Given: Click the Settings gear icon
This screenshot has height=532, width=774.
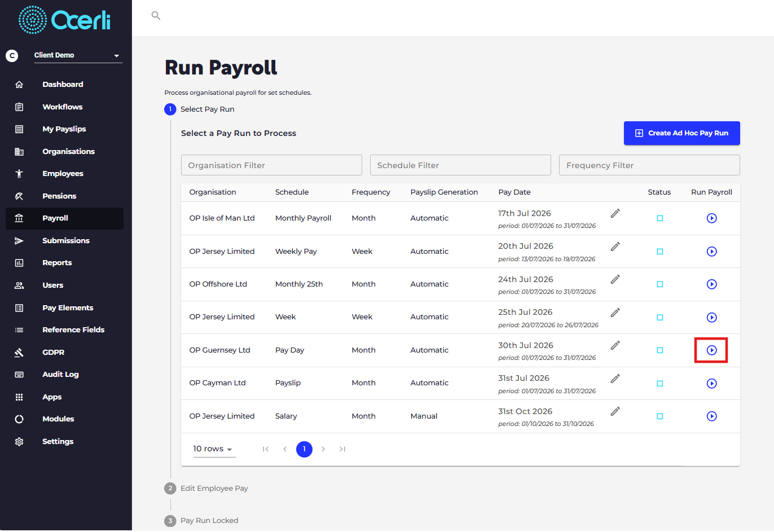Looking at the screenshot, I should tap(19, 442).
